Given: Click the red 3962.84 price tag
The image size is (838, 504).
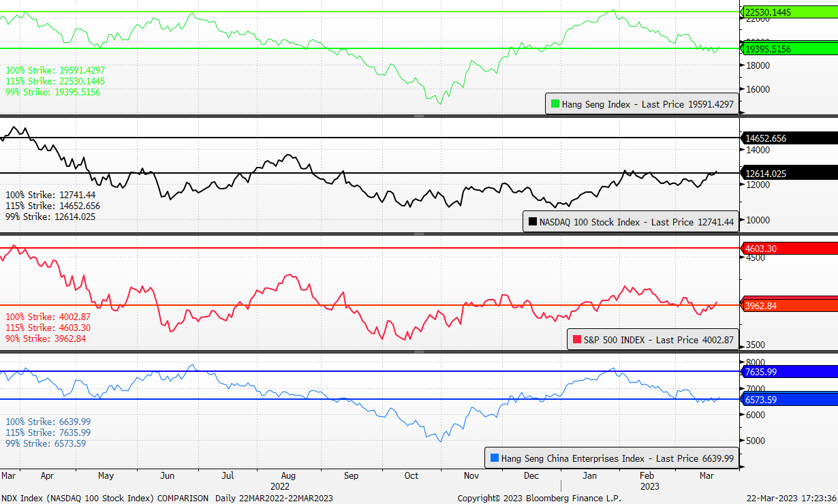Looking at the screenshot, I should 789,306.
